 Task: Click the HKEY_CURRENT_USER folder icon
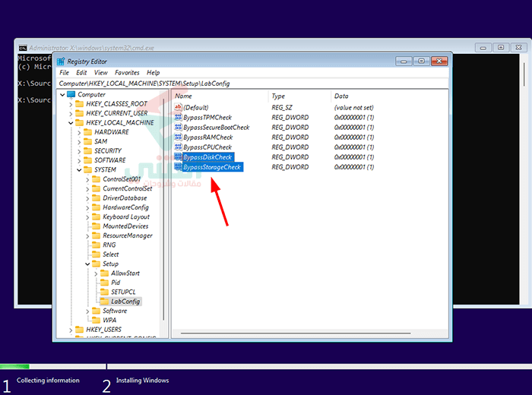[x=79, y=113]
